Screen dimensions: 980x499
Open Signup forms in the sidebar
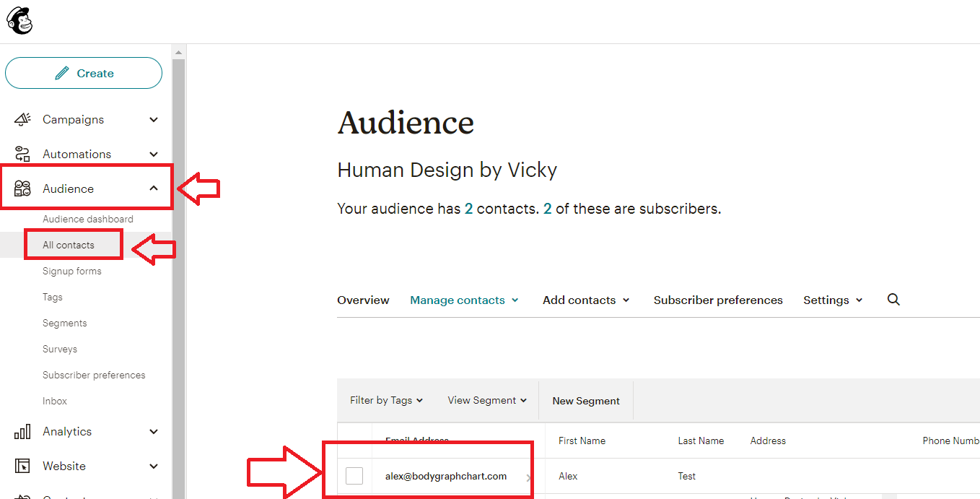(72, 271)
